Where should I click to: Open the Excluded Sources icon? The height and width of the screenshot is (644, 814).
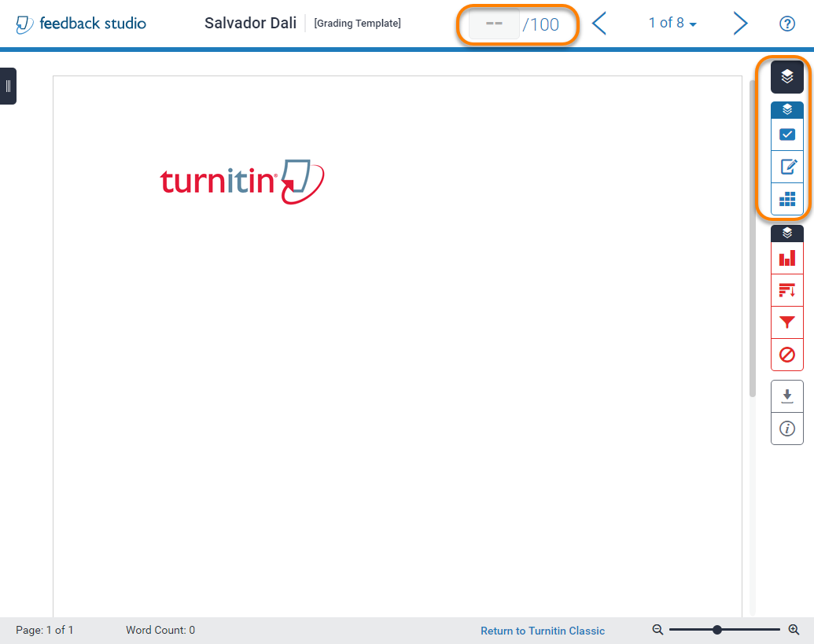point(787,355)
